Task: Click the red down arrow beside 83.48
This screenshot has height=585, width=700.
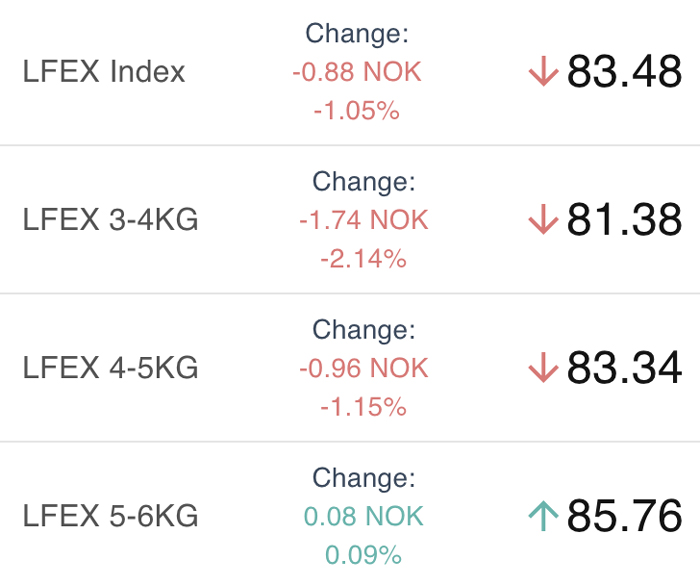Action: (x=543, y=71)
